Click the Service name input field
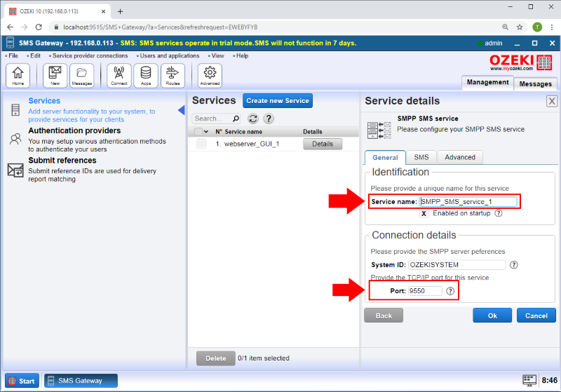The width and height of the screenshot is (561, 392). [x=468, y=202]
